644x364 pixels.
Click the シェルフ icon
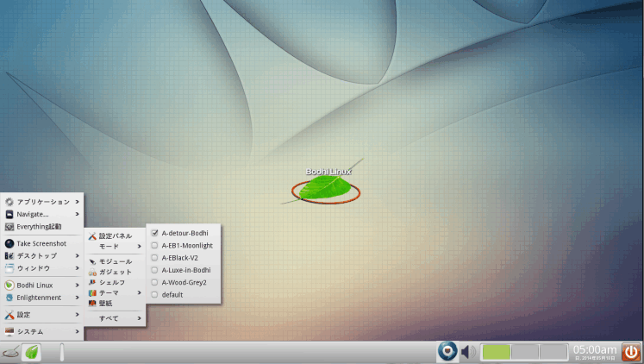point(92,282)
